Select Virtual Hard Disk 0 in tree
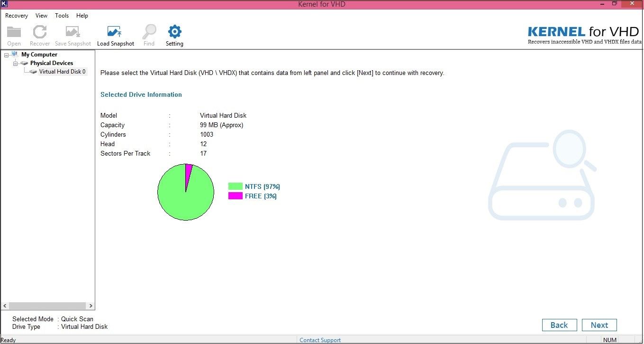Image resolution: width=644 pixels, height=344 pixels. point(62,72)
